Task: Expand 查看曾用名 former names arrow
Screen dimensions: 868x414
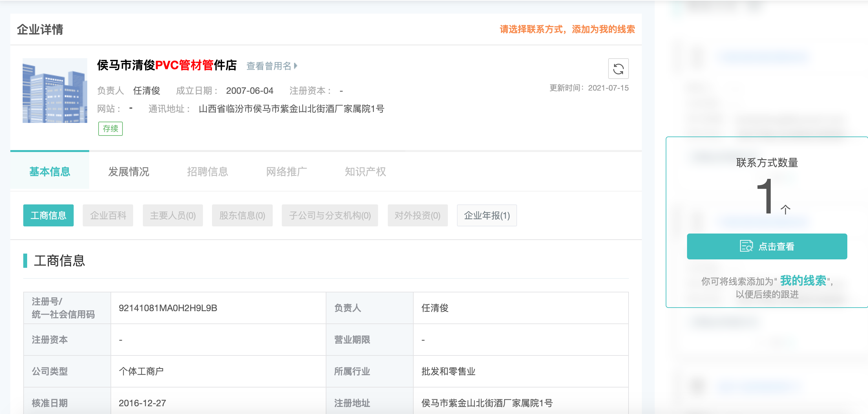Action: click(x=296, y=66)
